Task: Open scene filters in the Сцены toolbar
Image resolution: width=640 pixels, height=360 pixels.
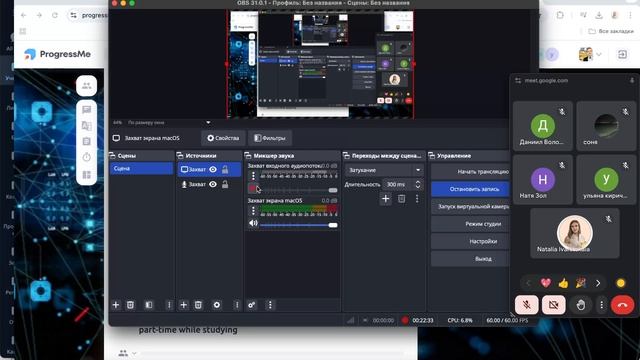Action: (x=149, y=305)
